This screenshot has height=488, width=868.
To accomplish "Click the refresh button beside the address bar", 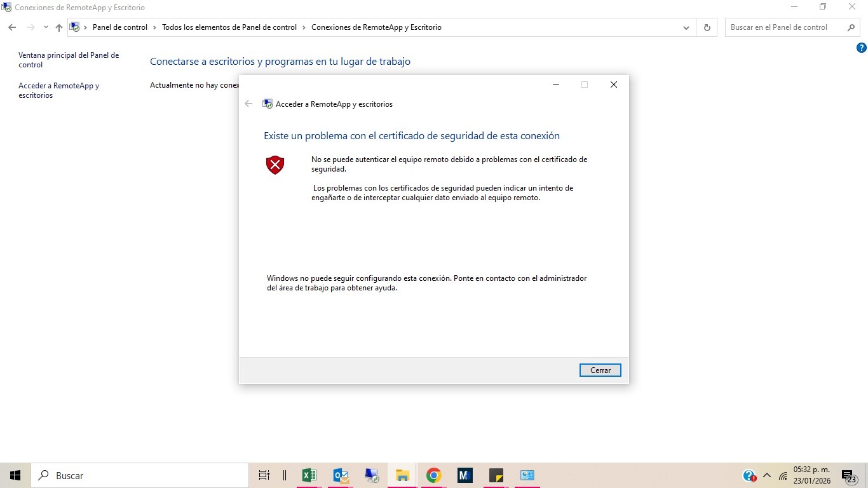I will pos(707,27).
